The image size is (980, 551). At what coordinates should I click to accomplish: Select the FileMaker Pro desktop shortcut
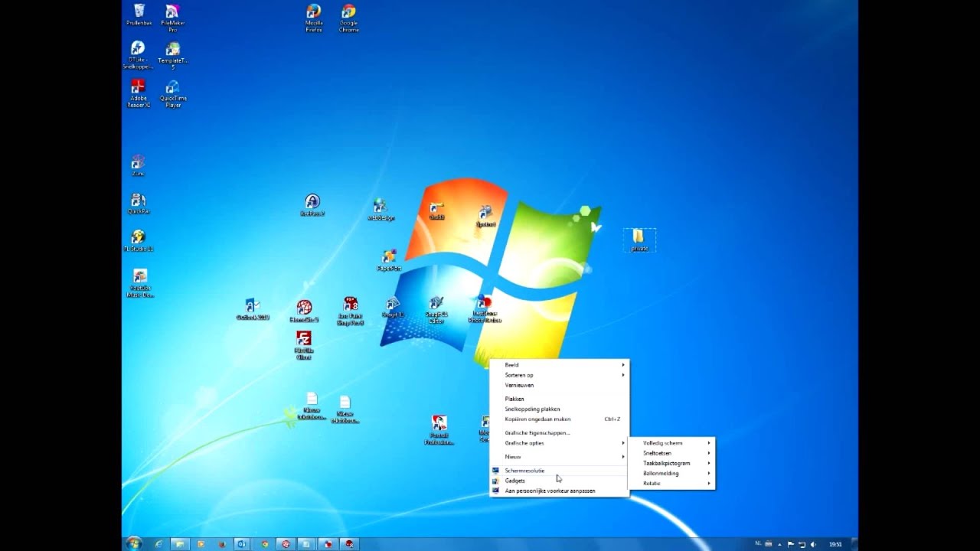click(173, 18)
